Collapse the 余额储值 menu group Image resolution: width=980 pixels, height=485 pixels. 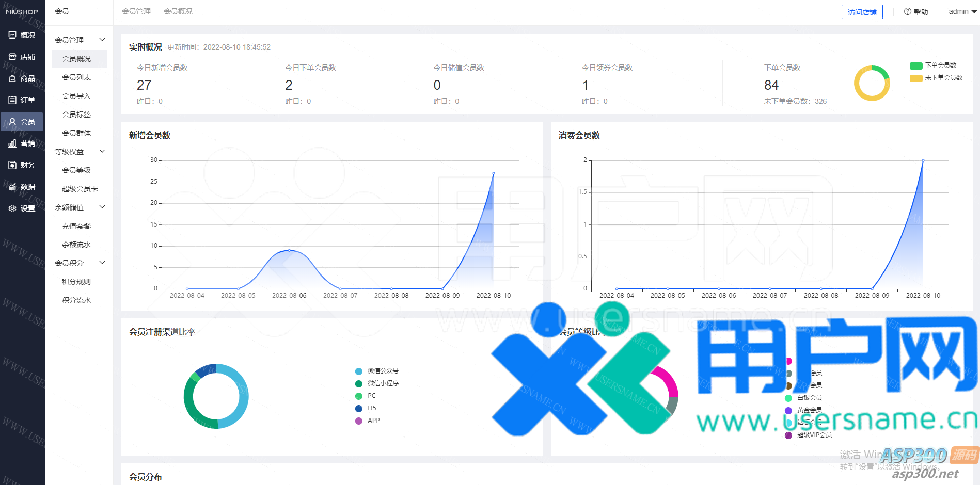(102, 207)
